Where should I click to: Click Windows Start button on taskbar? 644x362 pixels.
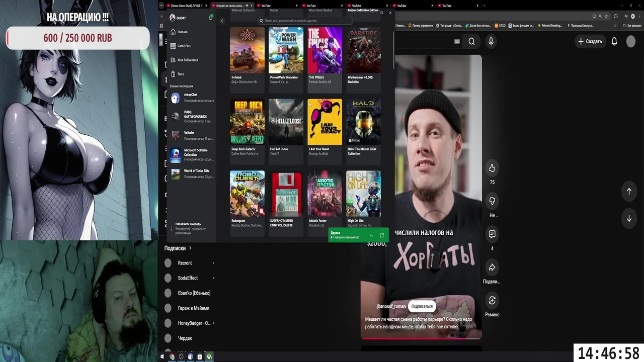[x=162, y=356]
